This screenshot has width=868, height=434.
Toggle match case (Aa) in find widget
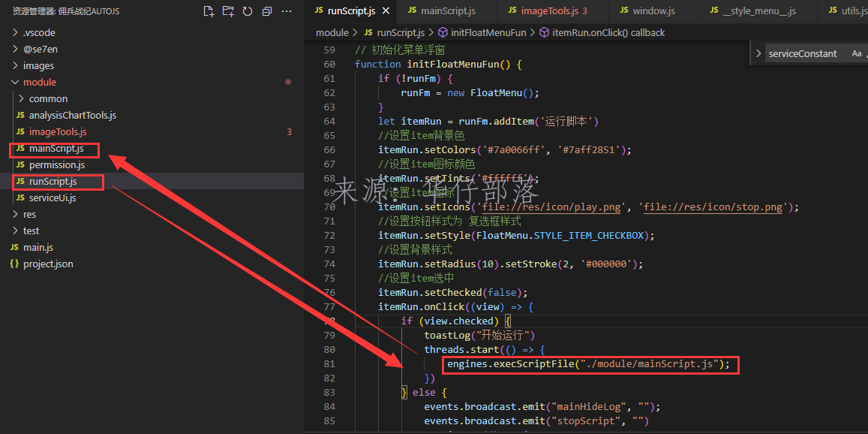[x=857, y=54]
